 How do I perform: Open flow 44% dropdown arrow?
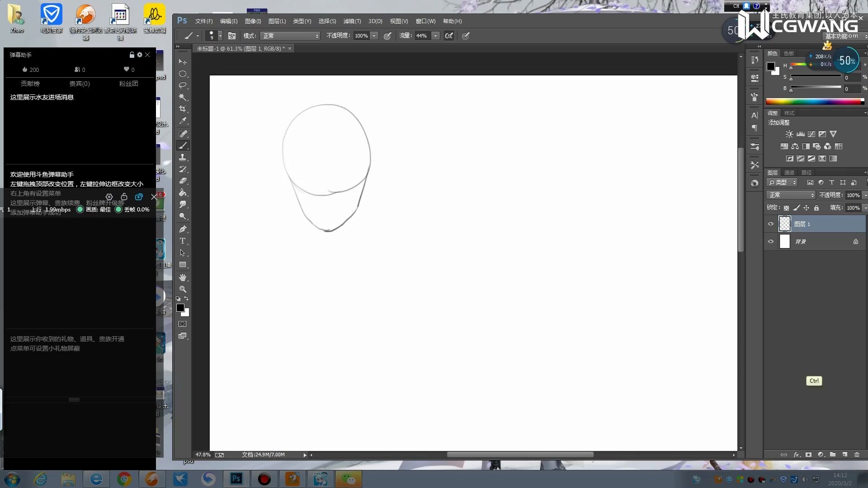point(435,36)
